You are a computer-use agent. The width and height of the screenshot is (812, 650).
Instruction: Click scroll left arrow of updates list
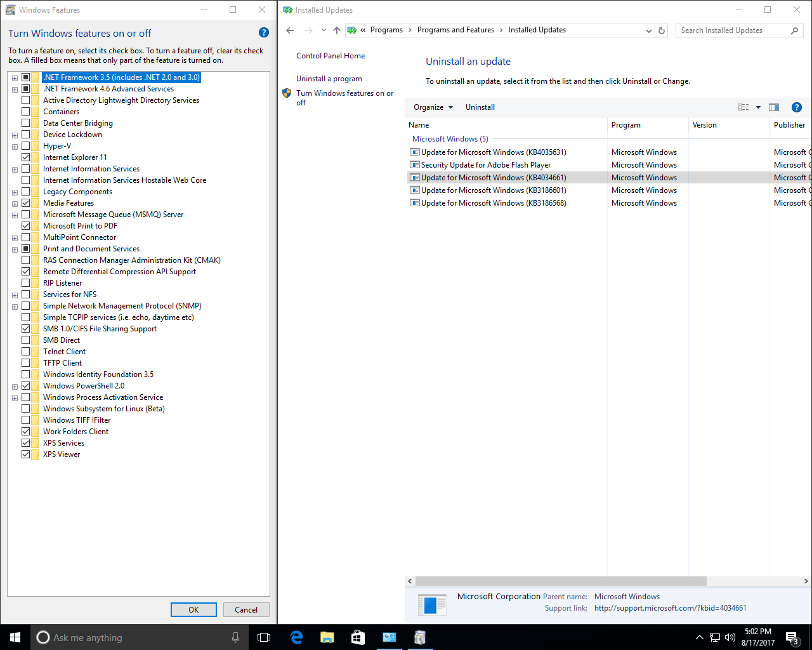410,581
